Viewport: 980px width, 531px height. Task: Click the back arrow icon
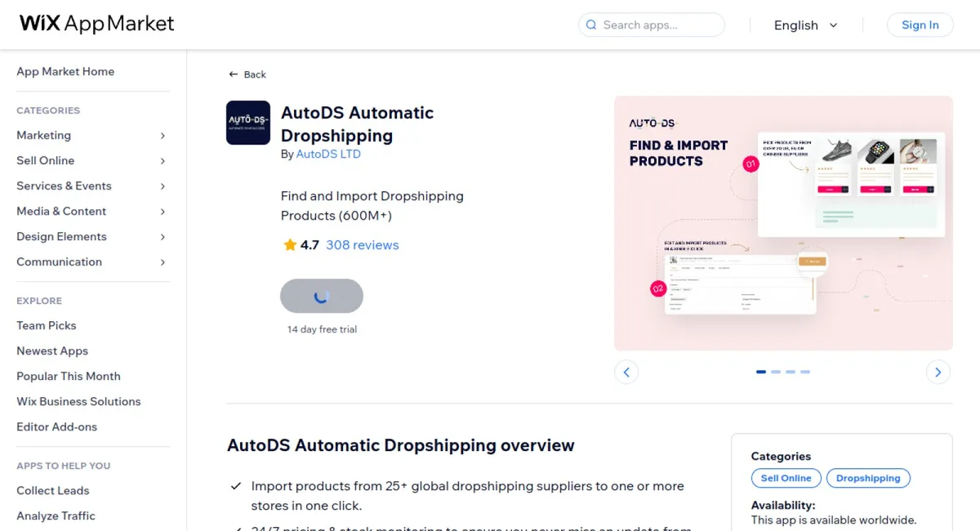[234, 74]
